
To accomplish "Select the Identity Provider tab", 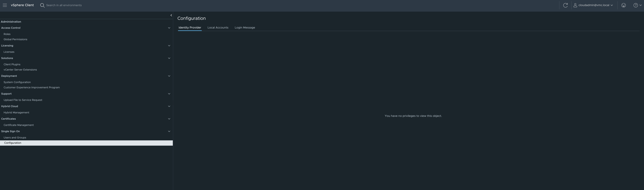I will click(190, 27).
